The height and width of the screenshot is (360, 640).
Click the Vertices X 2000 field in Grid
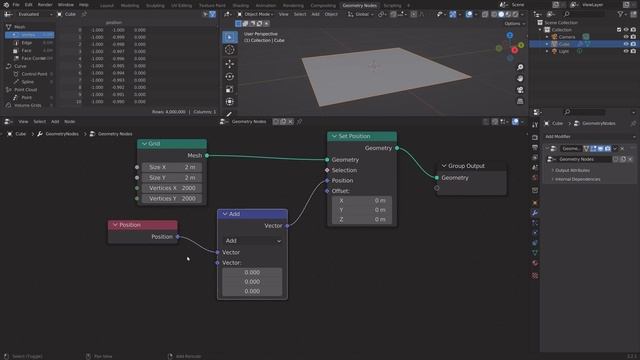click(x=172, y=188)
